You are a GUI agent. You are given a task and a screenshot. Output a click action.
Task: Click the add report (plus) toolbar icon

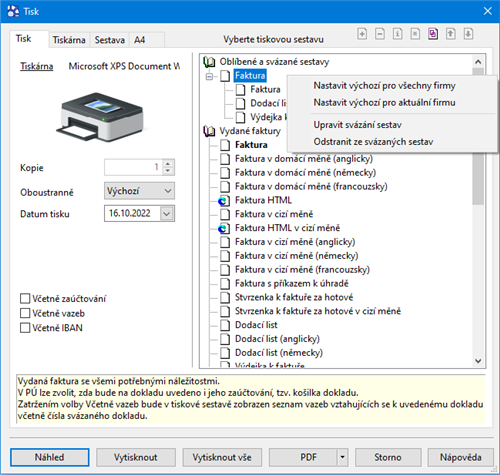tap(362, 34)
